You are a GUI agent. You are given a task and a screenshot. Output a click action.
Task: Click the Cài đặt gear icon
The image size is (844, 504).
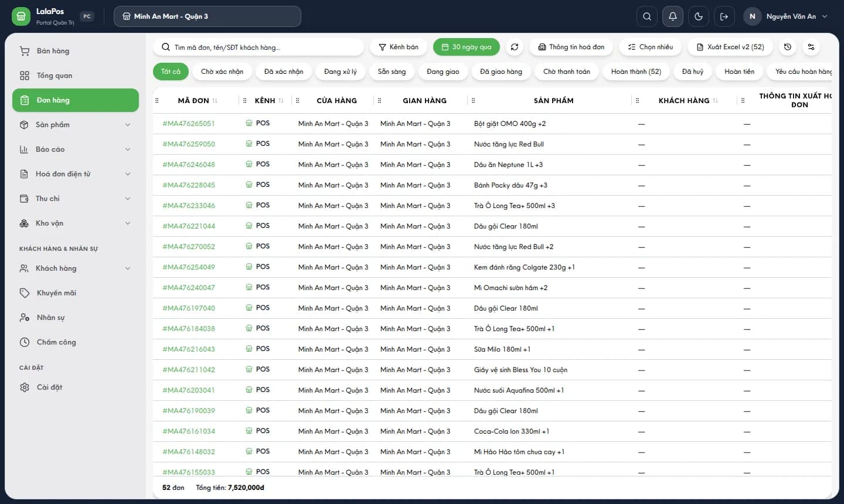pyautogui.click(x=25, y=387)
